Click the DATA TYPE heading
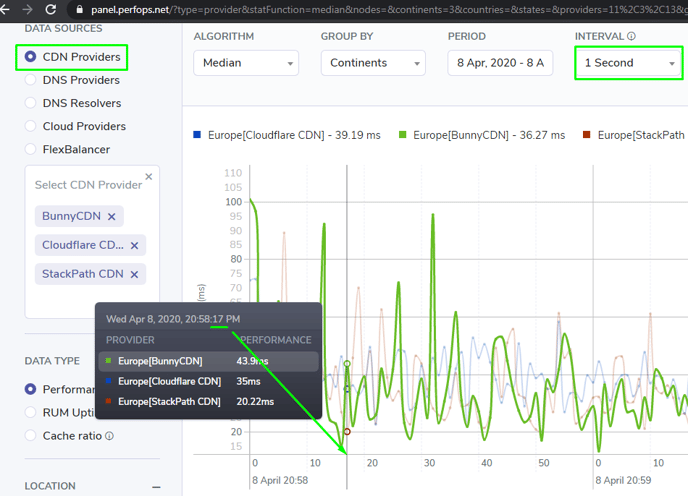This screenshot has width=688, height=496. pyautogui.click(x=52, y=361)
